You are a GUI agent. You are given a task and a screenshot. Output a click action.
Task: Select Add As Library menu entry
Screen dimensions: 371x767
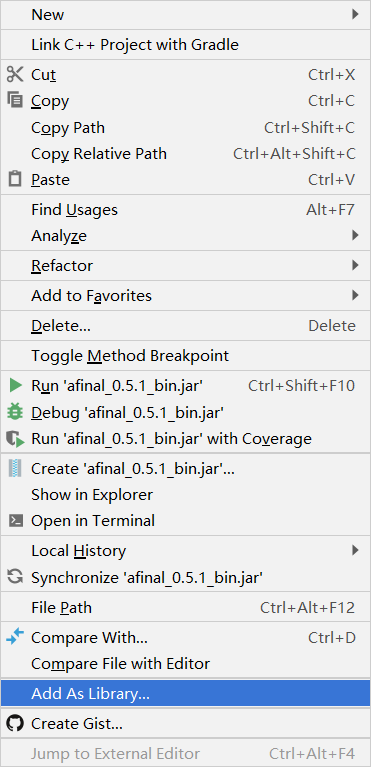[x=186, y=693]
